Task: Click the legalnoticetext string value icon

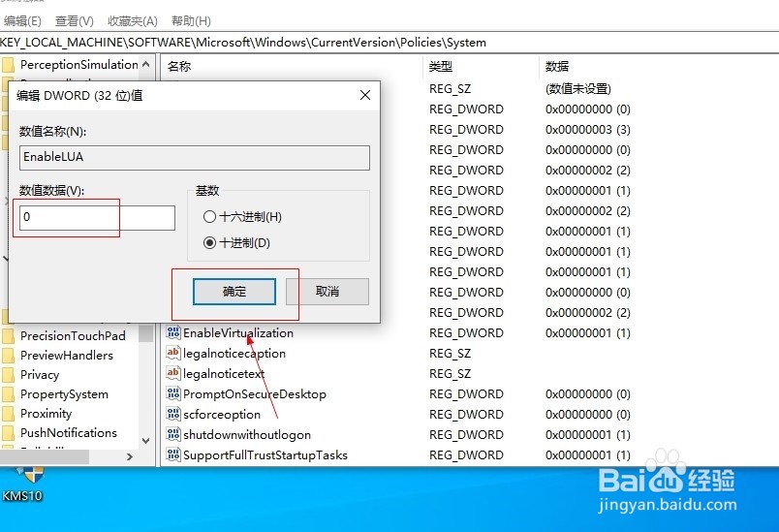Action: [172, 373]
